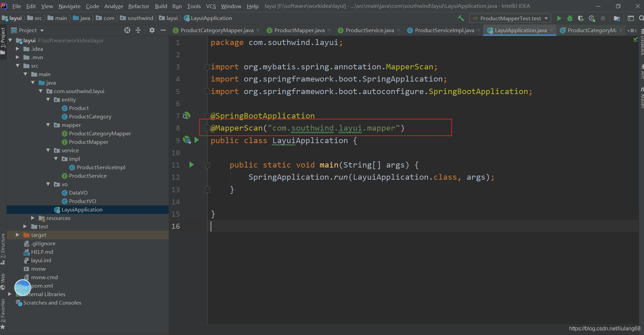Open Scratches and Consoles node

coord(52,303)
